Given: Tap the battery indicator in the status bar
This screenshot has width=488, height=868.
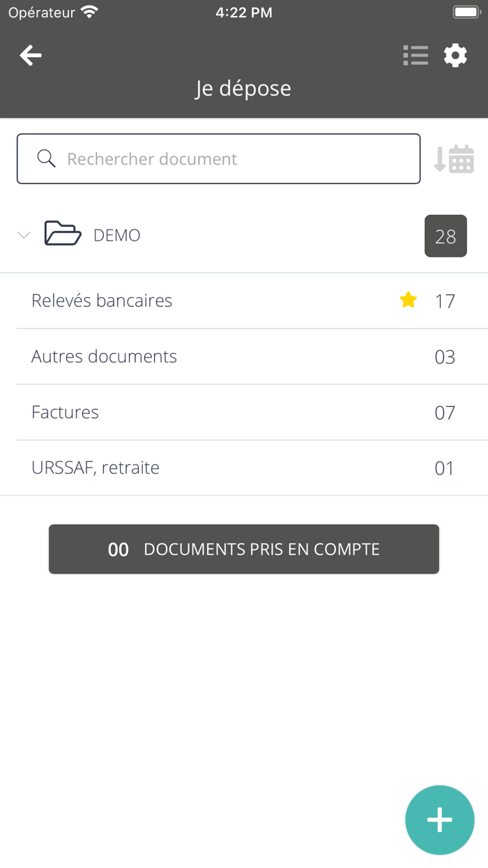Looking at the screenshot, I should (x=466, y=11).
